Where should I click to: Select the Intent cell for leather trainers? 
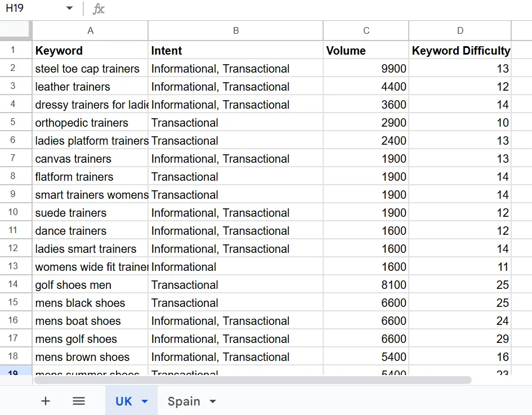236,87
